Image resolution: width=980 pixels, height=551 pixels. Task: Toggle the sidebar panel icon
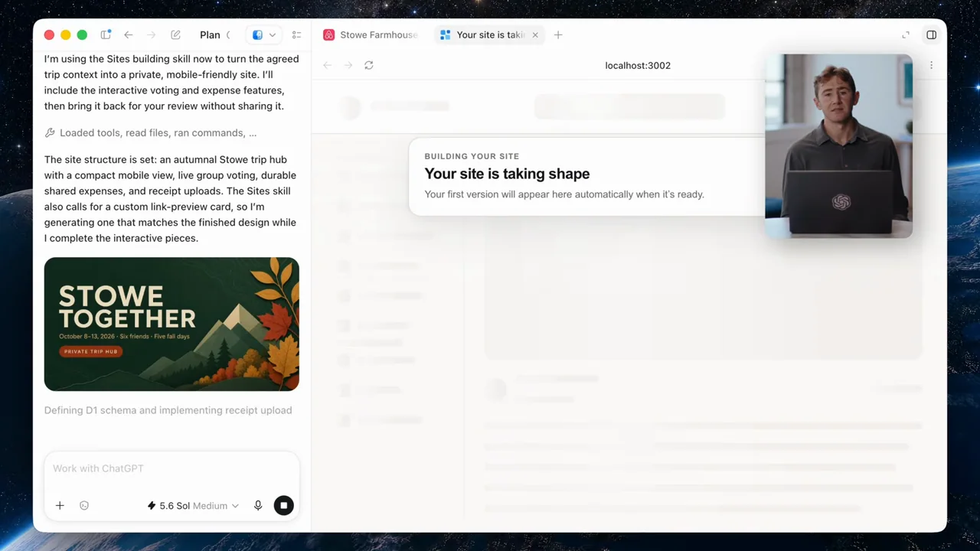click(x=106, y=34)
